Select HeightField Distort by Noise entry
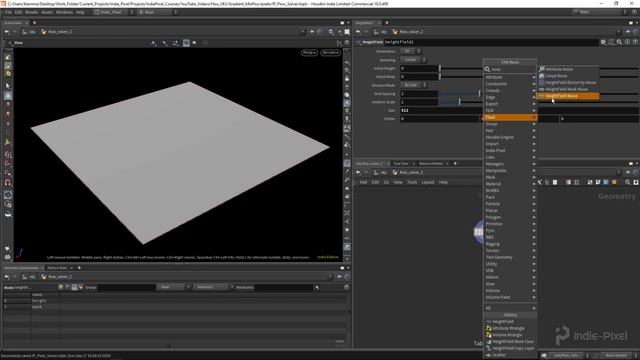 (568, 82)
